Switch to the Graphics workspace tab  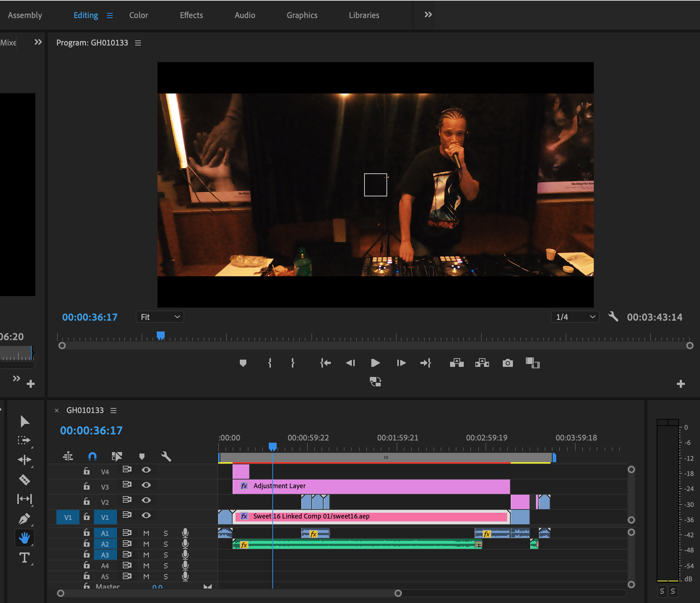point(302,15)
